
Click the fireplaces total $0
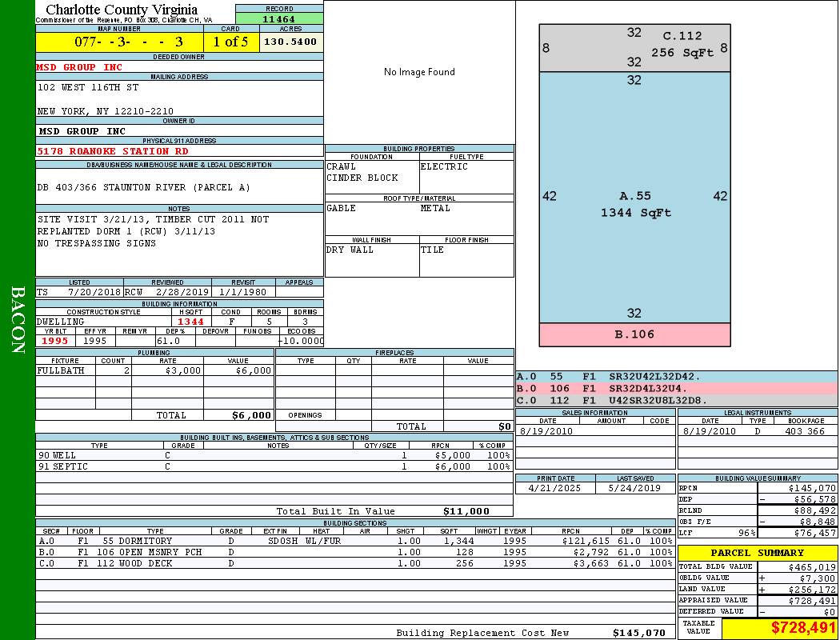(505, 427)
